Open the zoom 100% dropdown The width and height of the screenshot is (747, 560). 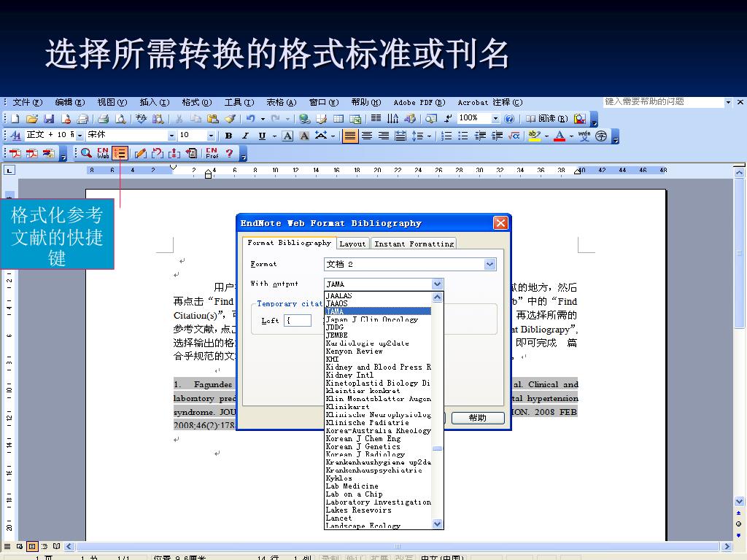point(495,119)
